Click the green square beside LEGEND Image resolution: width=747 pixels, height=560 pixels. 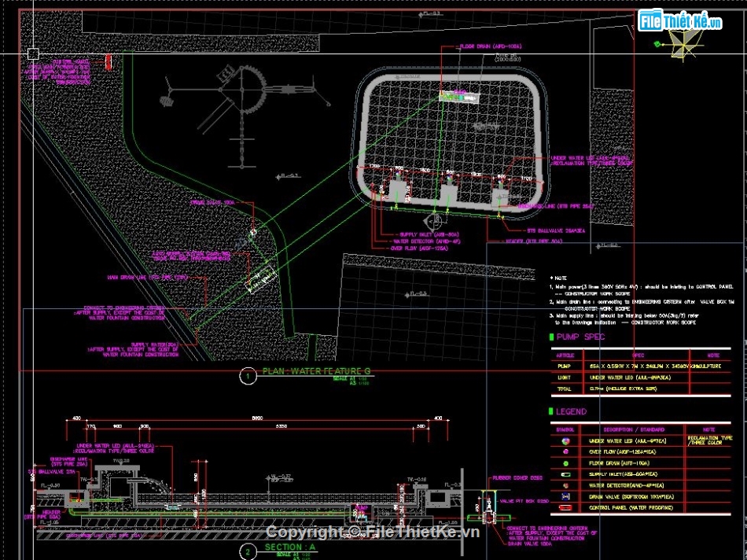(x=552, y=411)
